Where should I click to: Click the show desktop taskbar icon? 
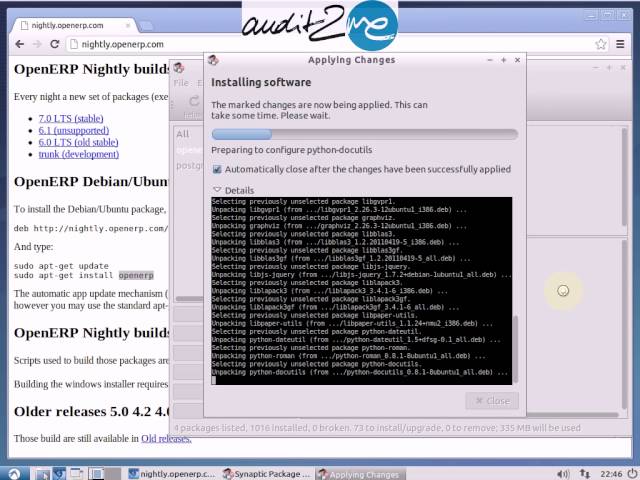tap(76, 473)
